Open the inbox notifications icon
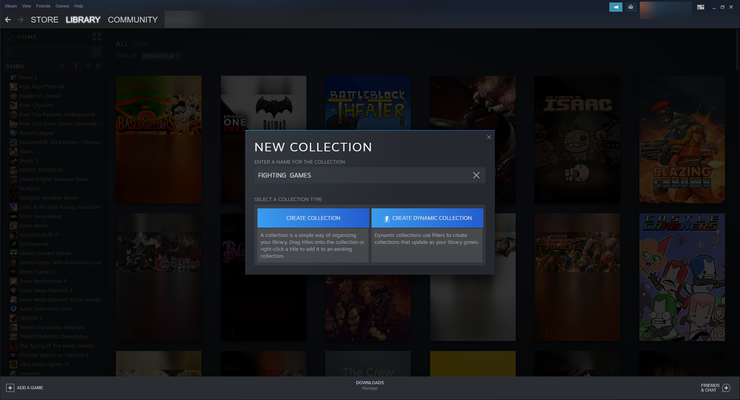This screenshot has height=400, width=740. pyautogui.click(x=631, y=7)
